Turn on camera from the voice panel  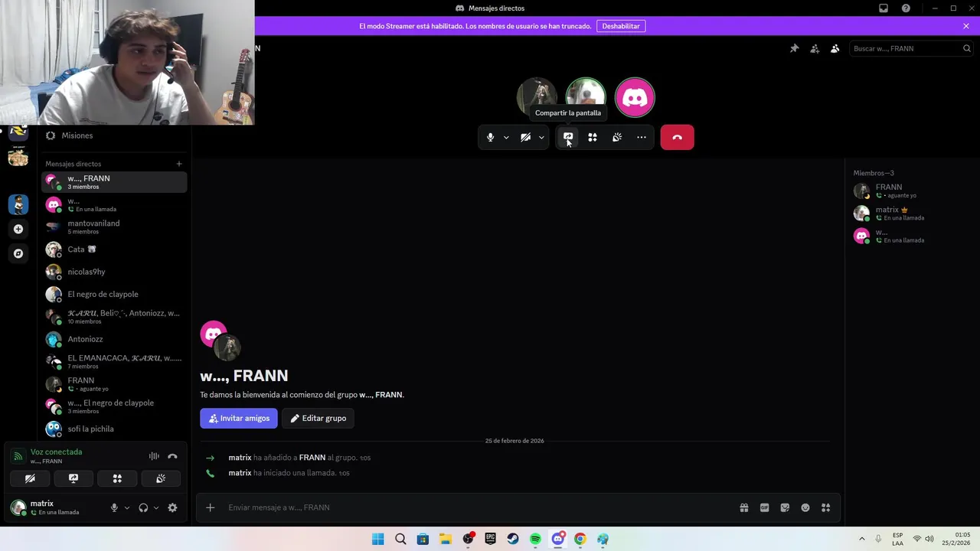click(x=30, y=478)
